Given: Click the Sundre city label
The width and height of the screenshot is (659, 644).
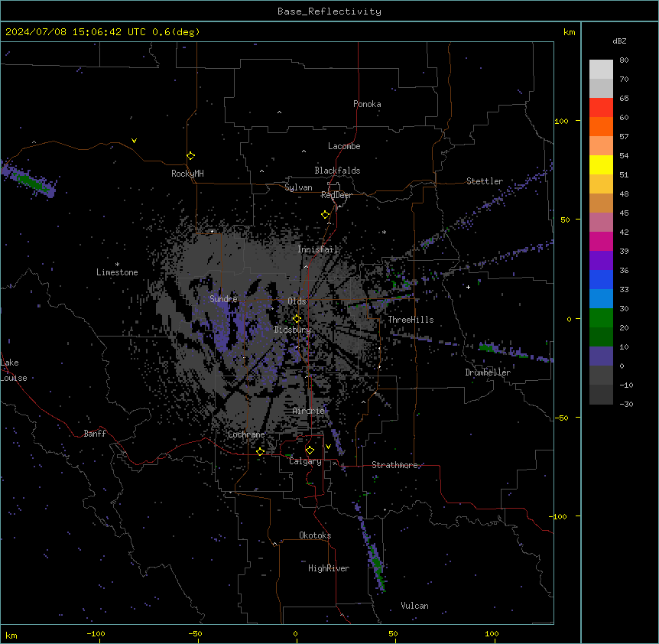Looking at the screenshot, I should [223, 299].
